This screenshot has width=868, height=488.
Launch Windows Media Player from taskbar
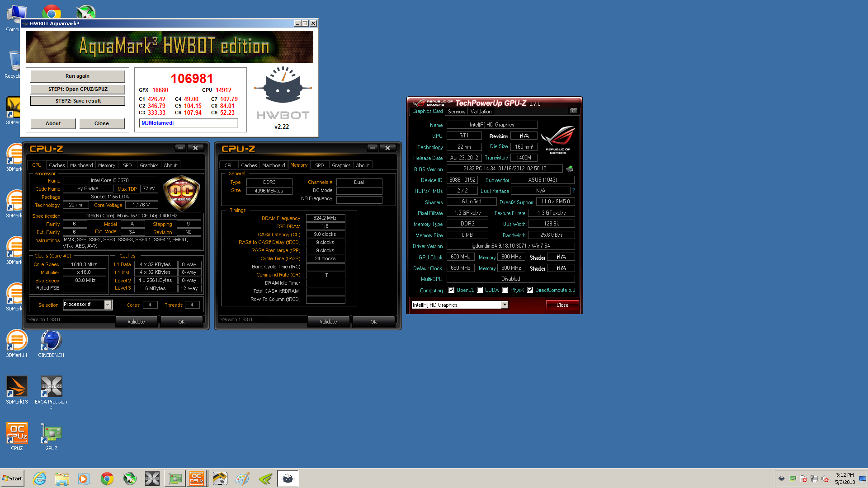(84, 479)
